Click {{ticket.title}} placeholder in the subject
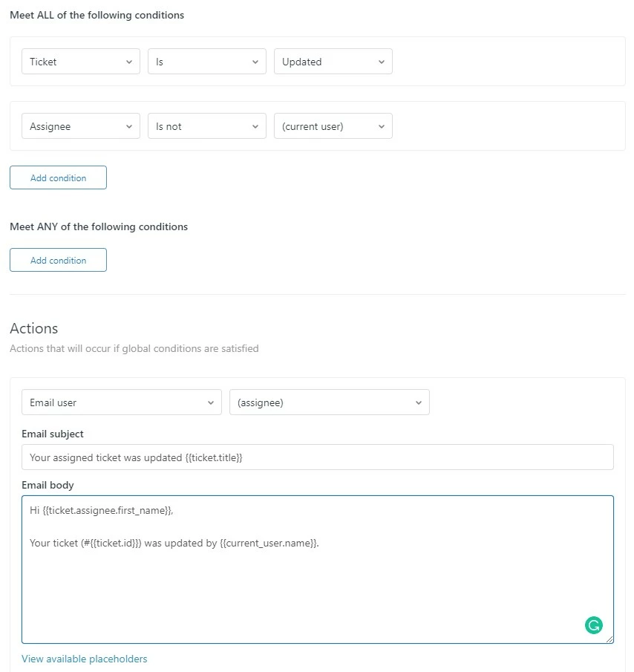Screen dimensions: 634x672 coord(214,457)
